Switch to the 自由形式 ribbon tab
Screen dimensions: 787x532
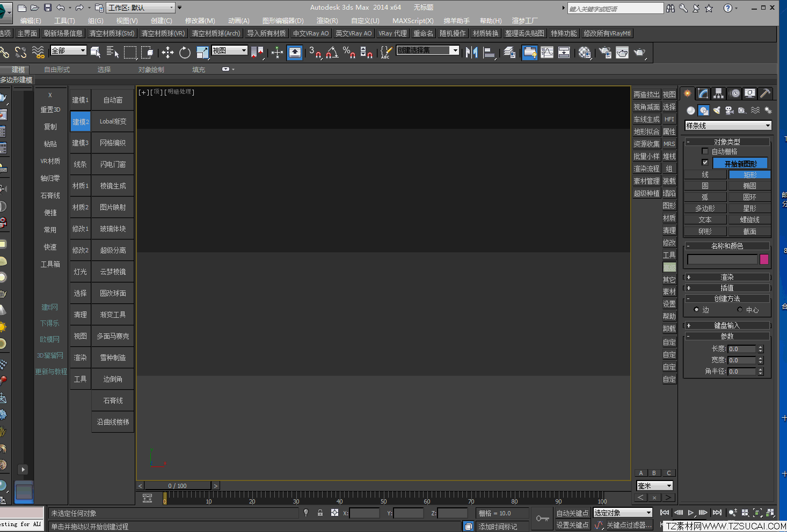coord(57,70)
